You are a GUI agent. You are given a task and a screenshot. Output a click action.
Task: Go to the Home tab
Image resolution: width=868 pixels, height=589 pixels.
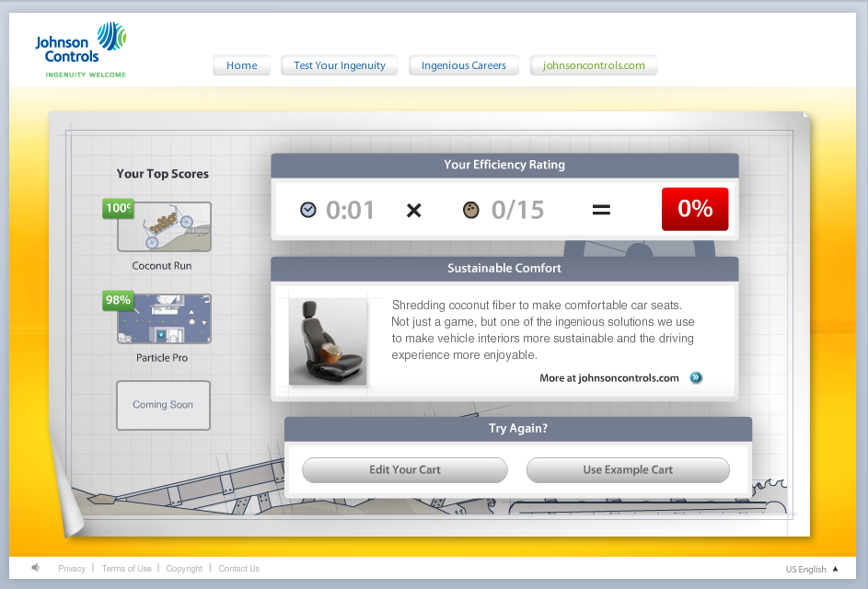[x=241, y=65]
